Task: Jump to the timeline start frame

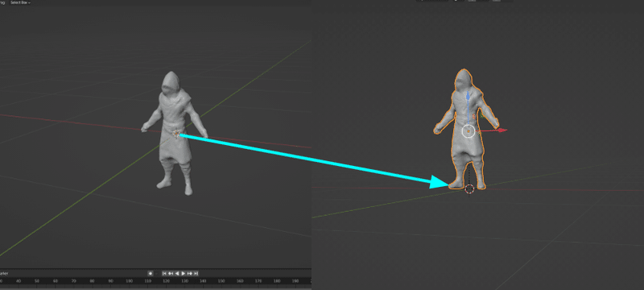Action: point(164,274)
